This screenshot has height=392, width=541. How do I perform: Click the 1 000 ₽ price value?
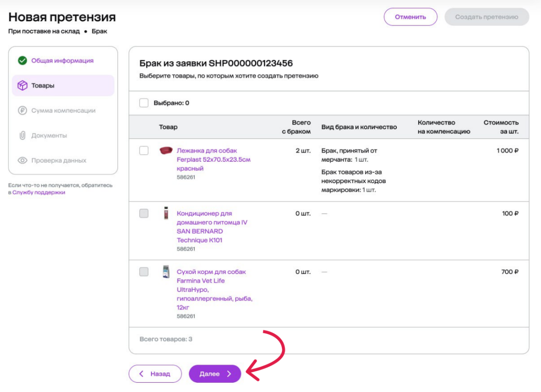tap(508, 151)
